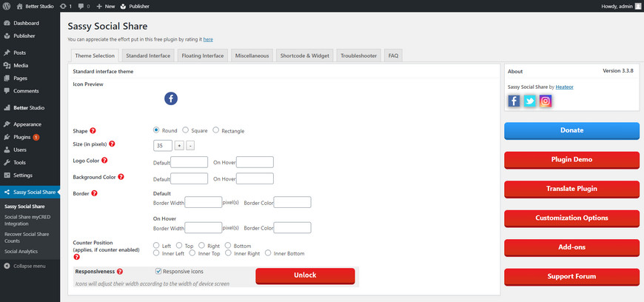Show help for Logo Color
The height and width of the screenshot is (302, 644).
[x=104, y=160]
